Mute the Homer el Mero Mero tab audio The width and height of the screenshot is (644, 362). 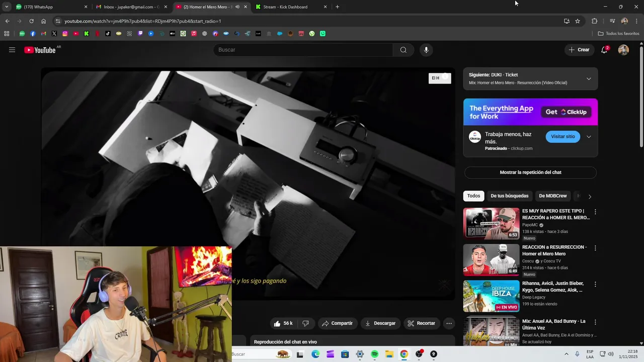[237, 7]
